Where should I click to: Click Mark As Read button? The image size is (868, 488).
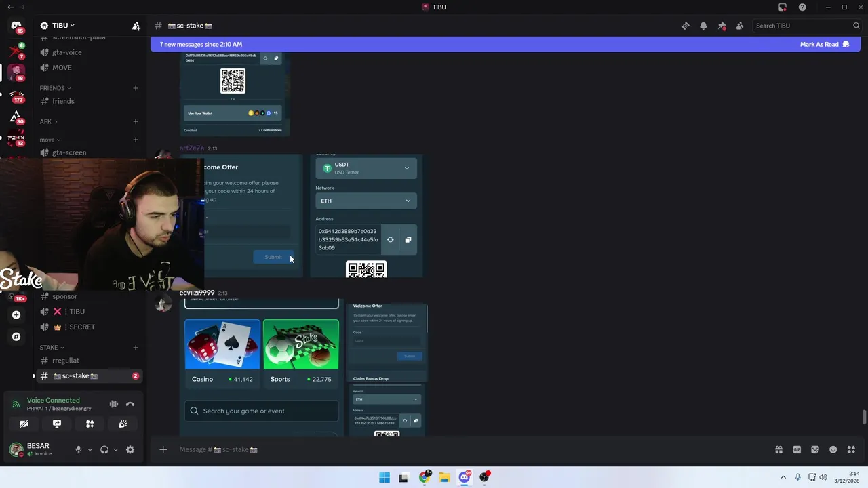point(825,44)
